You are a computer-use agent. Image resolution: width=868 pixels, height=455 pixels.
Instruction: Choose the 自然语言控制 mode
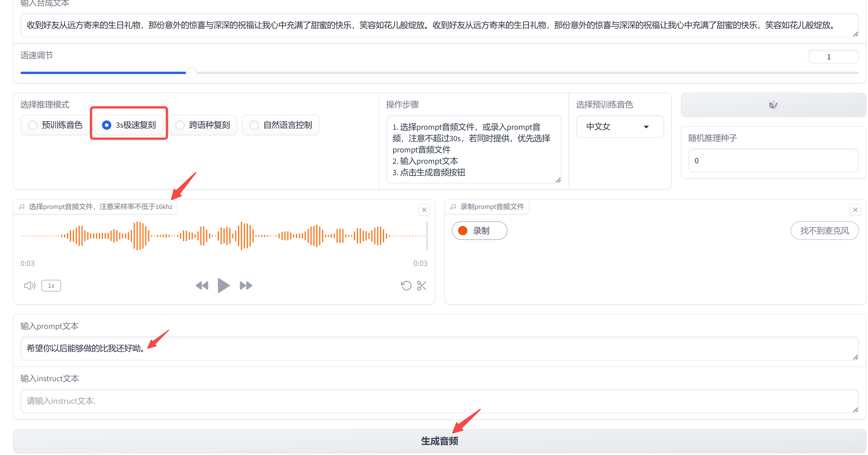281,125
